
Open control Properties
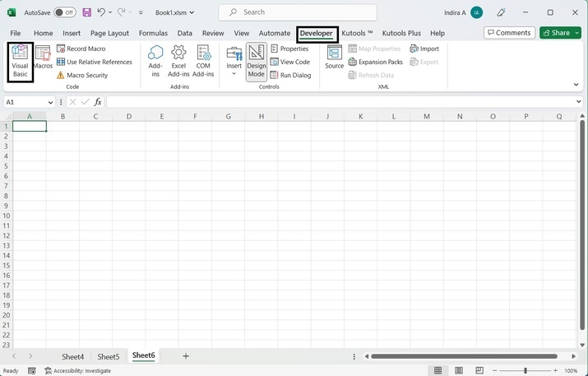(x=289, y=49)
